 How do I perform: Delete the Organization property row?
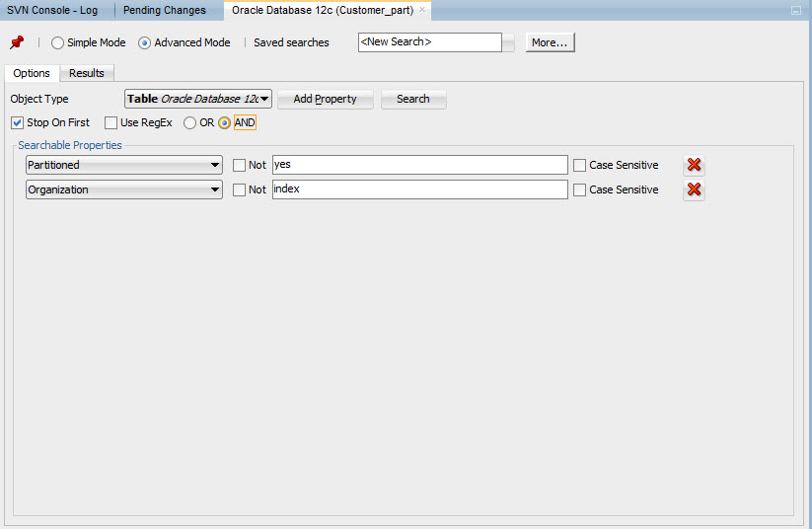pos(694,189)
